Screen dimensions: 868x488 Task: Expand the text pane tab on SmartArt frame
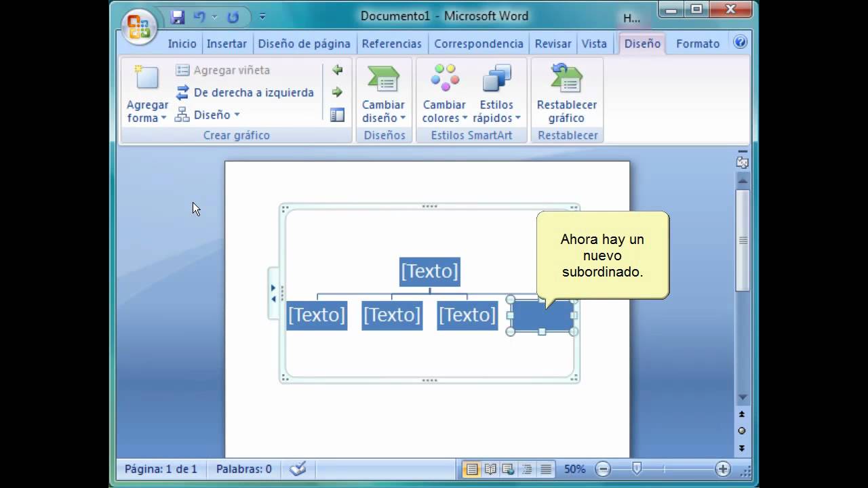click(x=273, y=293)
